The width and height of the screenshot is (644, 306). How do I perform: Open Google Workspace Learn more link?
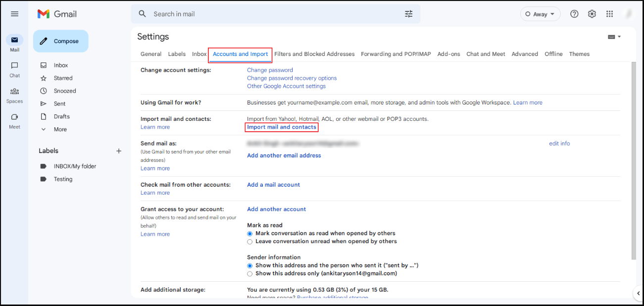tap(528, 102)
